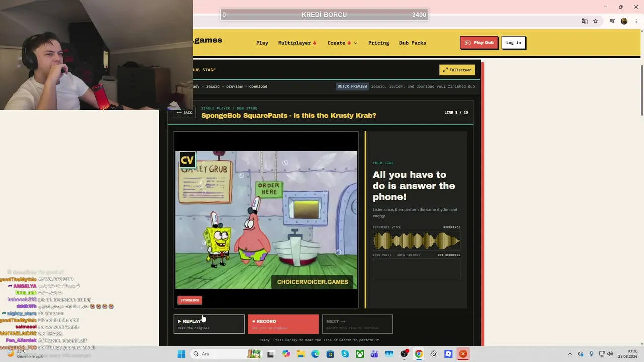Click the page vertical scrollbar

[x=641, y=90]
